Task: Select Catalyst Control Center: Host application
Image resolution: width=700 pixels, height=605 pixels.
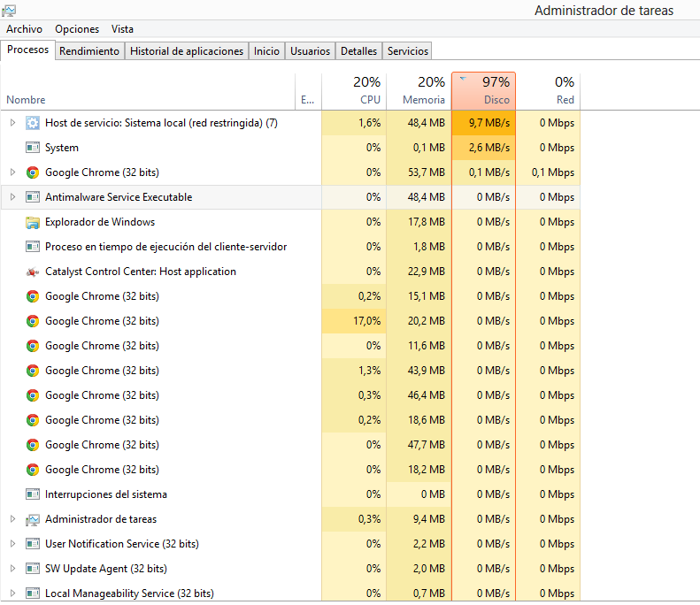Action: pos(141,272)
